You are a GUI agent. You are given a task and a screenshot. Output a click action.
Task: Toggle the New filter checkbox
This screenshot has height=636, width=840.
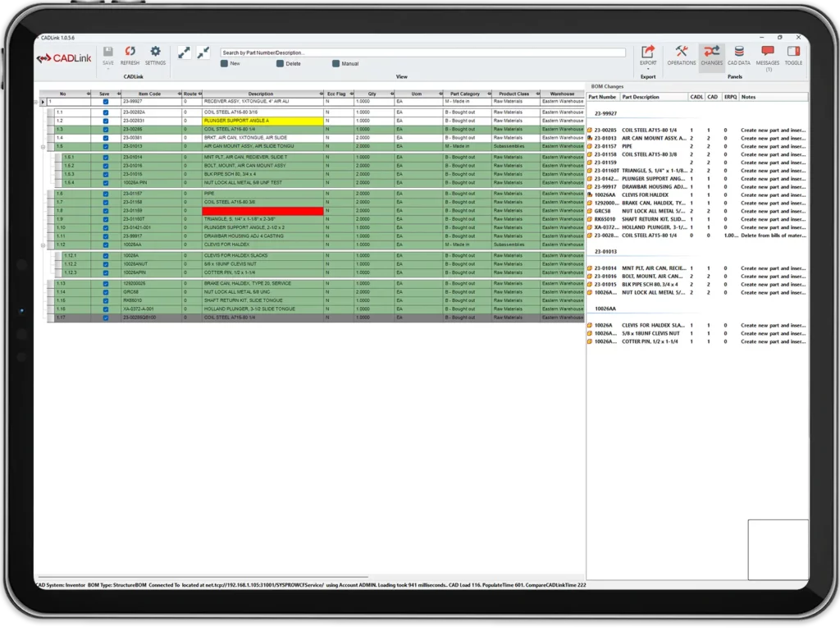(224, 64)
